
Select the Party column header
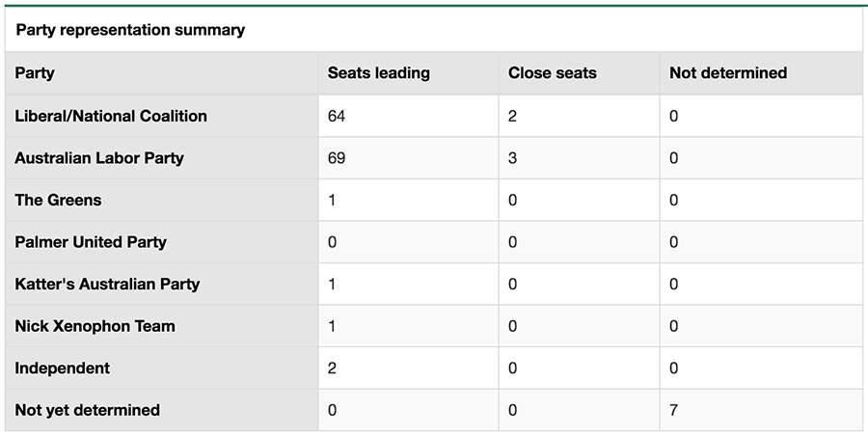click(35, 72)
